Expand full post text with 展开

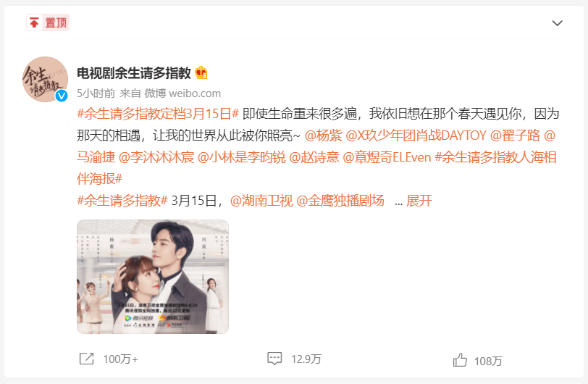pyautogui.click(x=419, y=201)
